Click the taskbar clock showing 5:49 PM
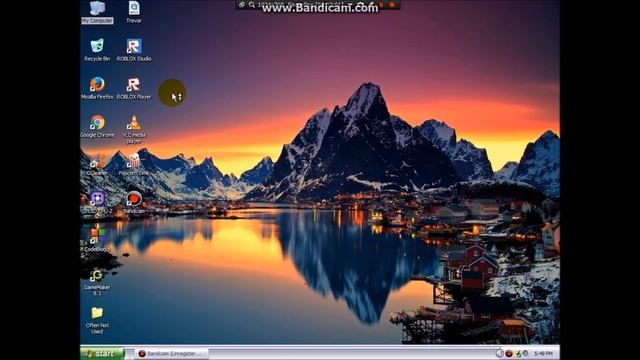 543,354
